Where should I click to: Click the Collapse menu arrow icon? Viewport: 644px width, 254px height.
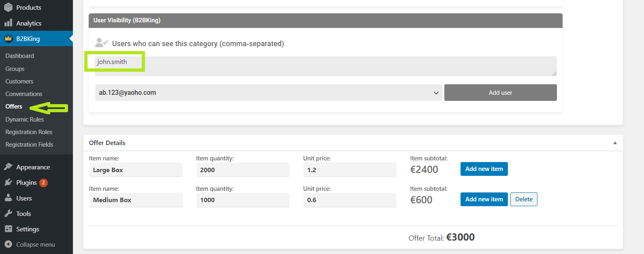point(8,244)
